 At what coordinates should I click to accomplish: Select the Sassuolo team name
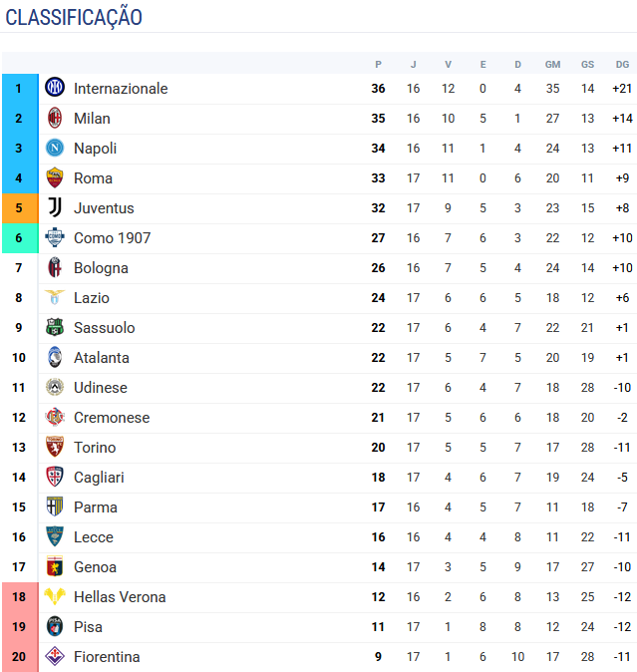point(105,328)
